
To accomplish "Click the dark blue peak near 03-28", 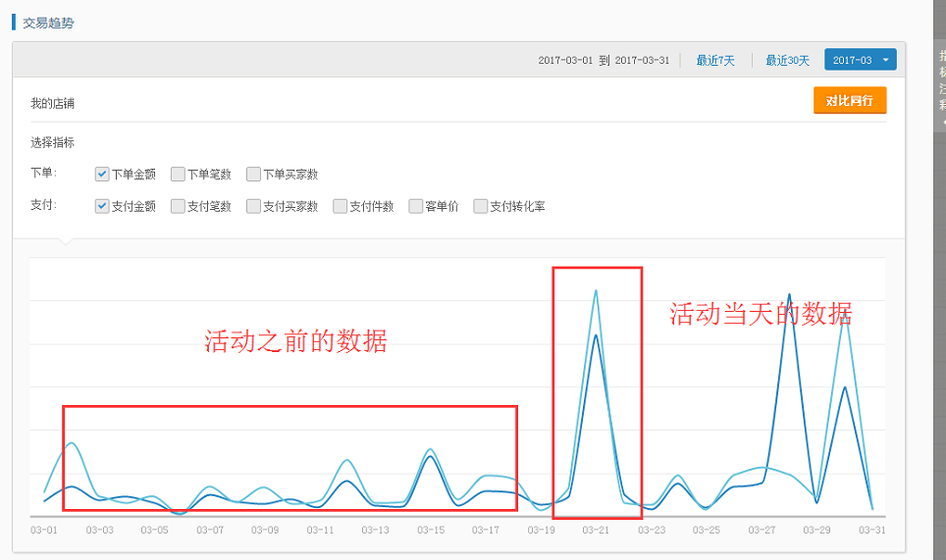I will (x=789, y=294).
